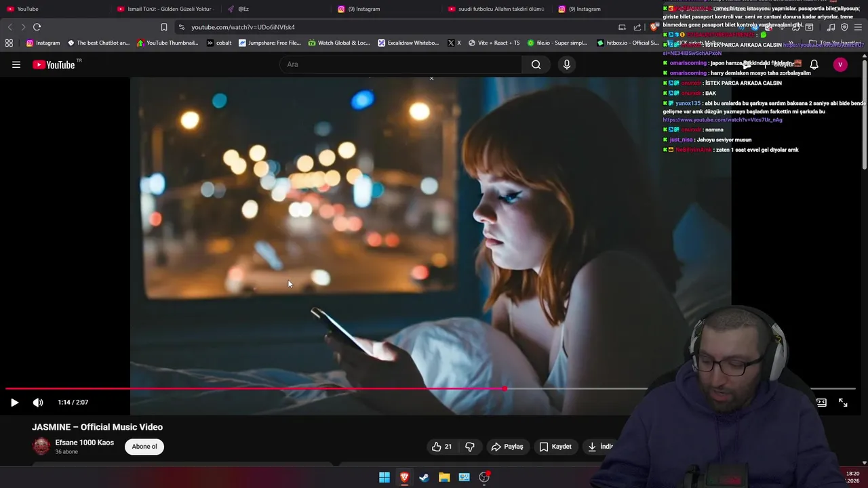
Task: Click the Brave shields lion icon
Action: pos(654,27)
